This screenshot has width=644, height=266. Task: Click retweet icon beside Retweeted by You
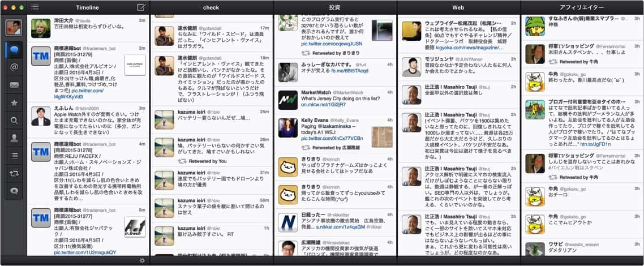pos(182,161)
